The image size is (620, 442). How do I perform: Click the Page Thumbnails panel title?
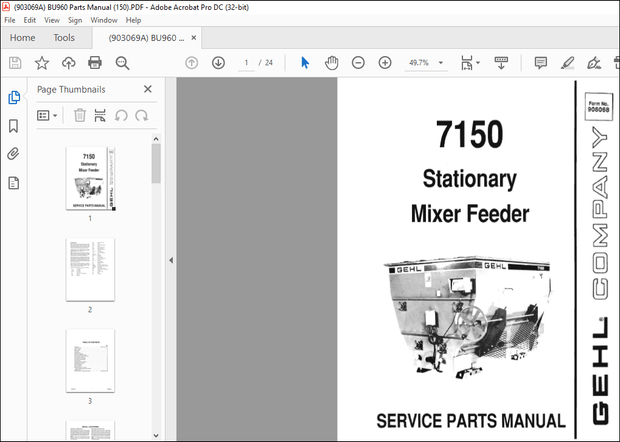[x=71, y=89]
